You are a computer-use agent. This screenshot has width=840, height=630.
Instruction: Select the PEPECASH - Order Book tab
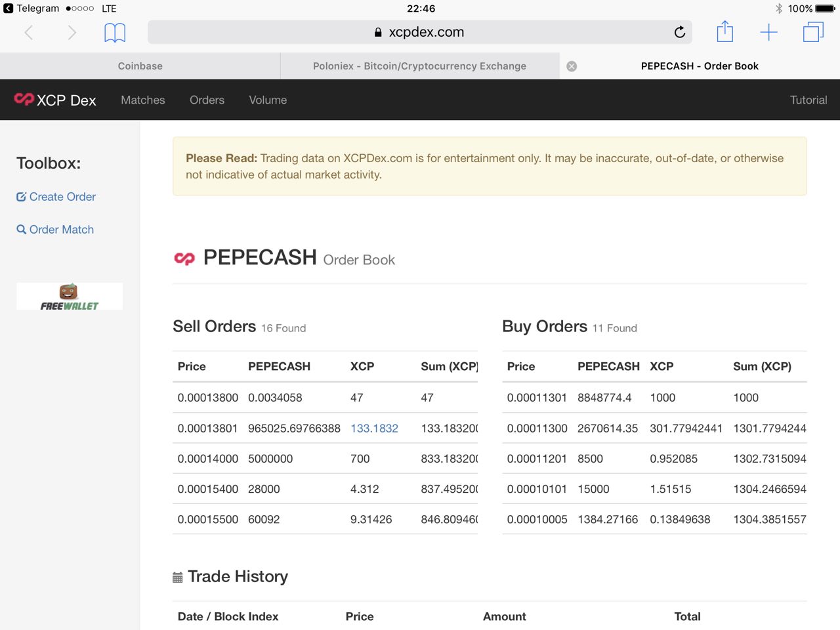700,66
